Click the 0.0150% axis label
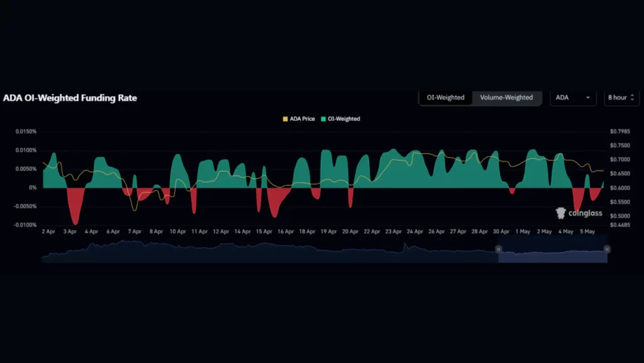Viewport: 644px width, 363px height. pyautogui.click(x=26, y=131)
